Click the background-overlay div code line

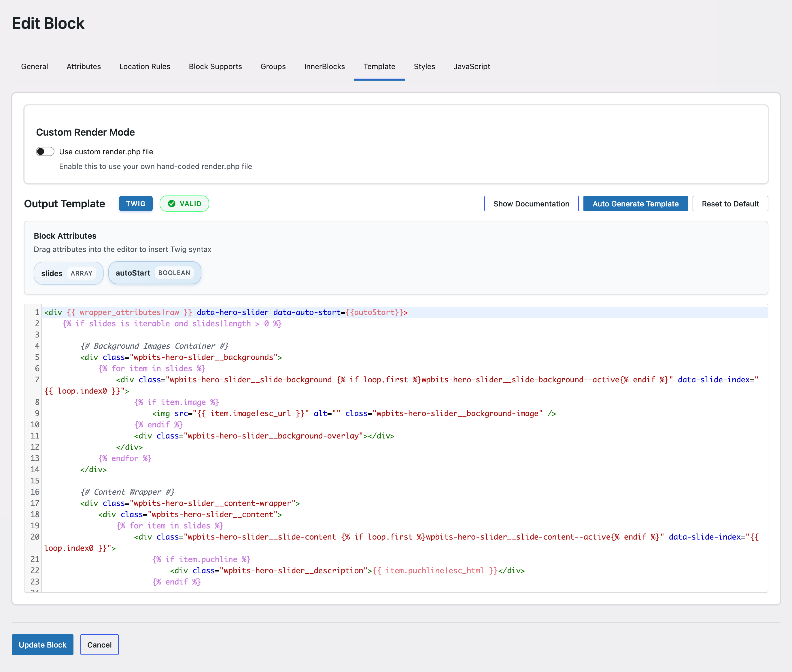tap(264, 436)
